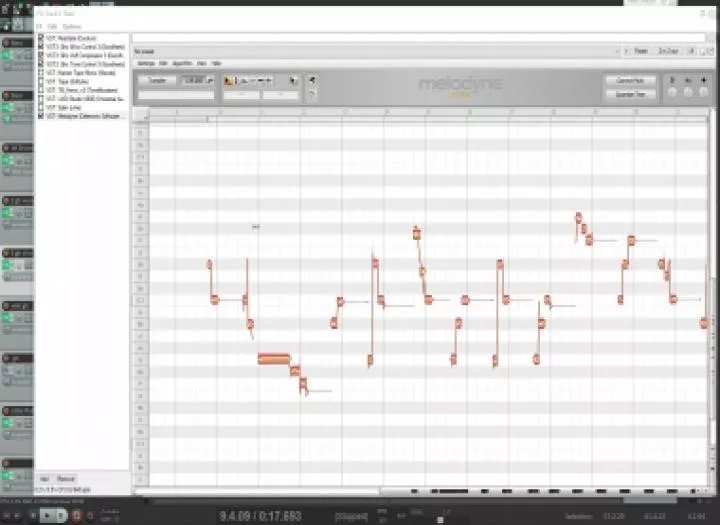Screen dimensions: 720x525
Task: Click the plus button next to the preset dropdown
Action: tap(626, 51)
